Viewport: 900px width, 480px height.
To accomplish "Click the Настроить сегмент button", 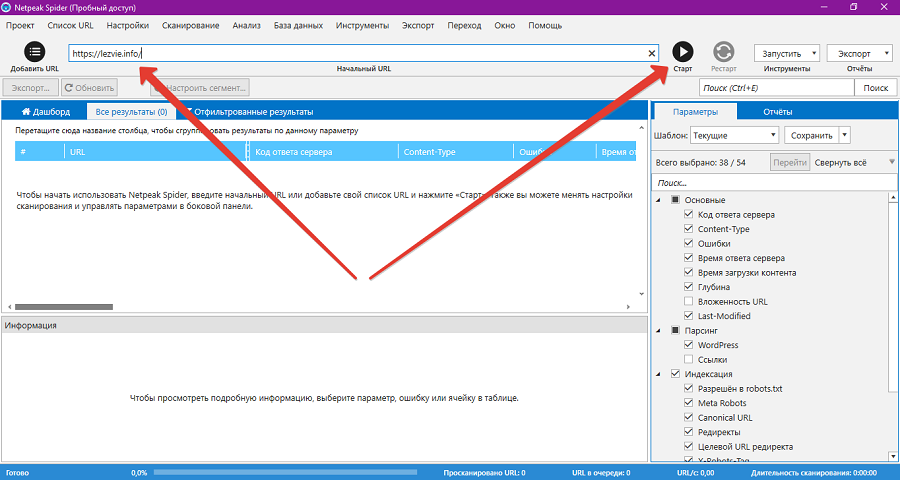I will click(x=199, y=88).
